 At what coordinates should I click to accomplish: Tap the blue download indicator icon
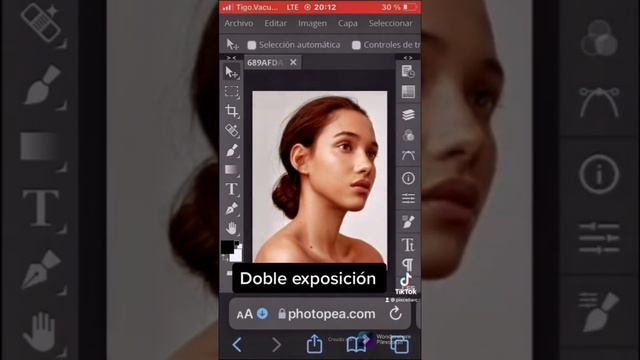pos(262,313)
